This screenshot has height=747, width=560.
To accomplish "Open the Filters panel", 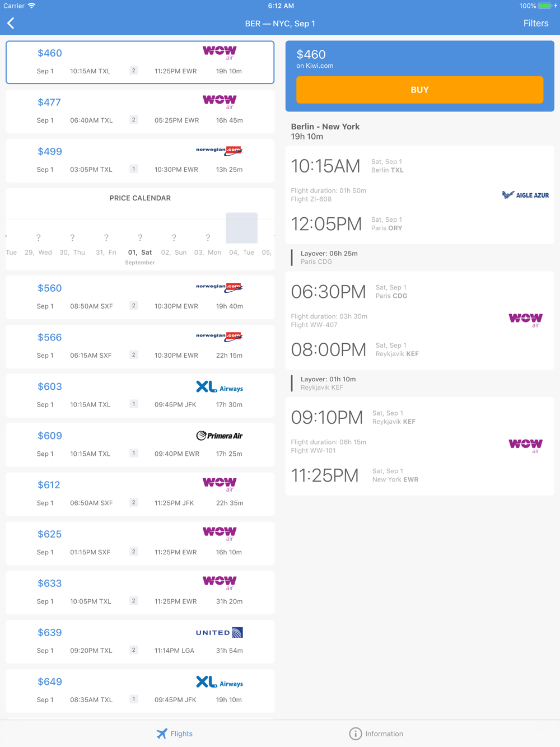I will click(535, 24).
